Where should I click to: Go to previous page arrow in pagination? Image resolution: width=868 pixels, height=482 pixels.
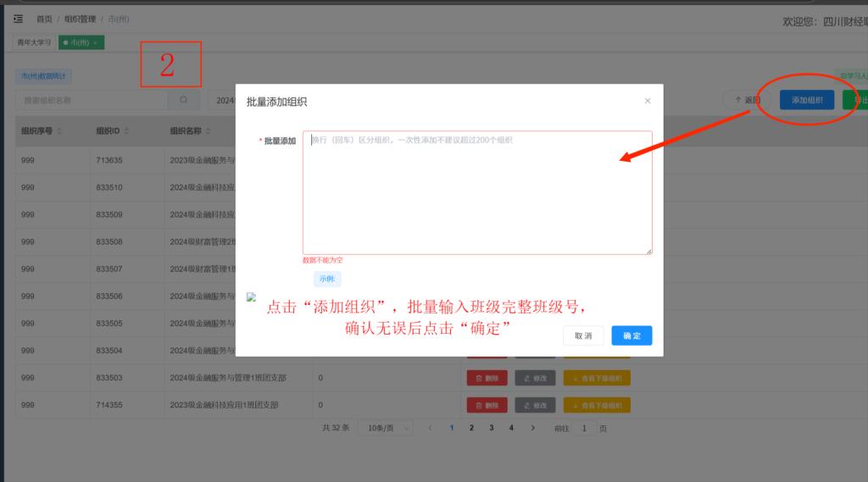click(430, 429)
